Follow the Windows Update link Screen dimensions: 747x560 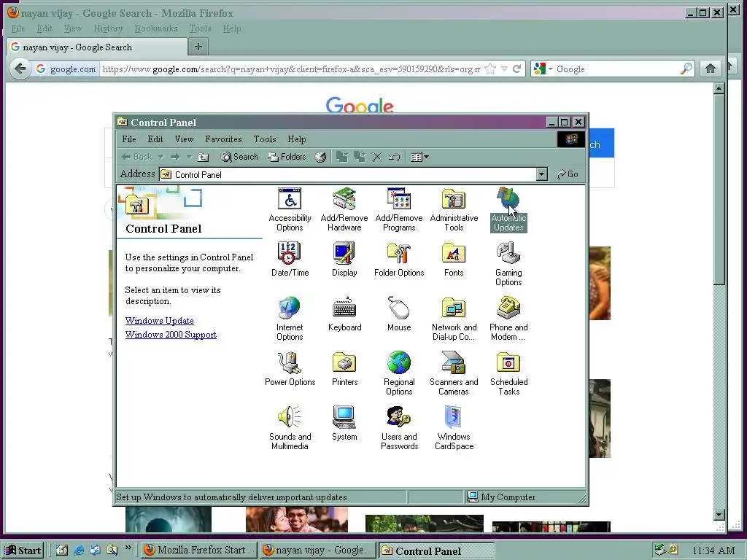[160, 321]
